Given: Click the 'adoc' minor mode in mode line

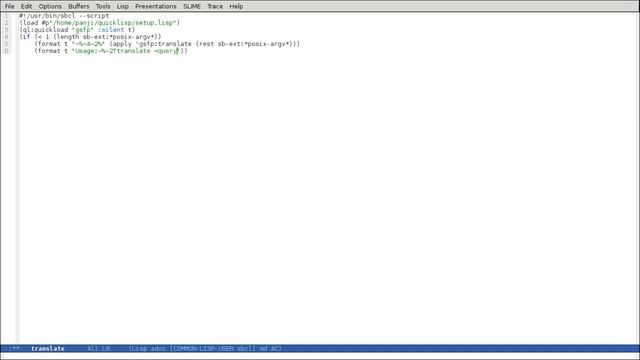Looking at the screenshot, I should tap(159, 349).
